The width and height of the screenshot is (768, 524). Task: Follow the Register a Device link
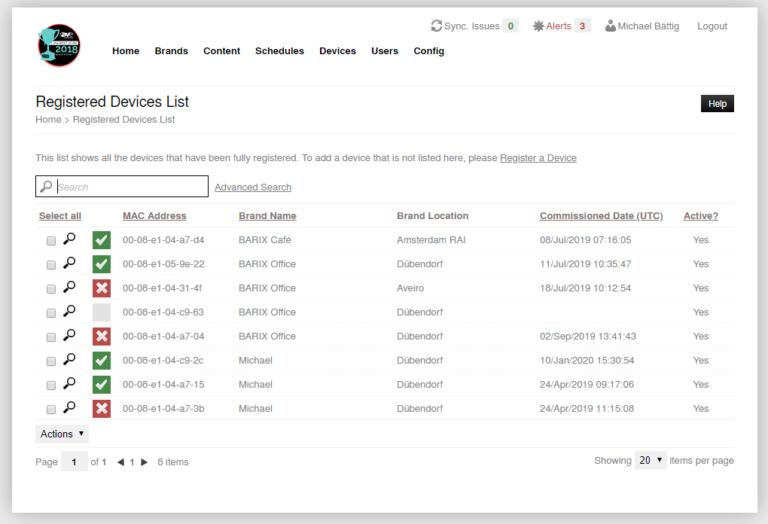(x=538, y=158)
